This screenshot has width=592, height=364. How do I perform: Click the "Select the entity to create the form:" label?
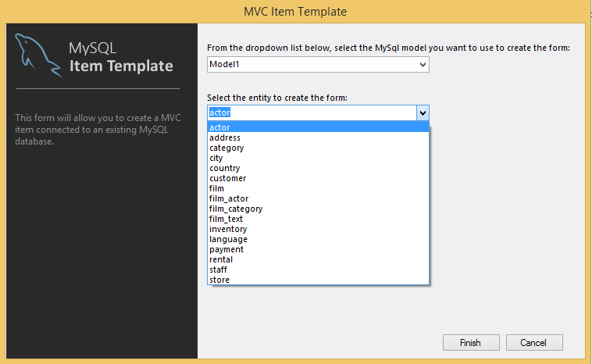point(277,98)
